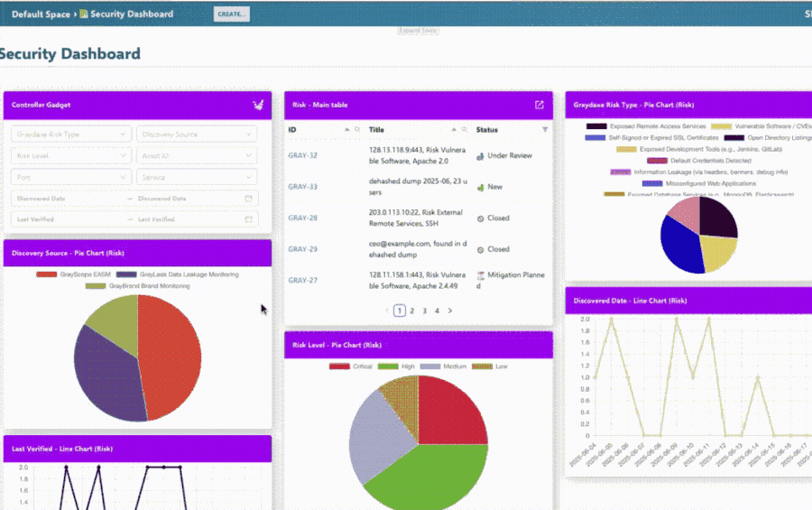Image resolution: width=812 pixels, height=510 pixels.
Task: Go to page 3 of the table
Action: point(425,311)
